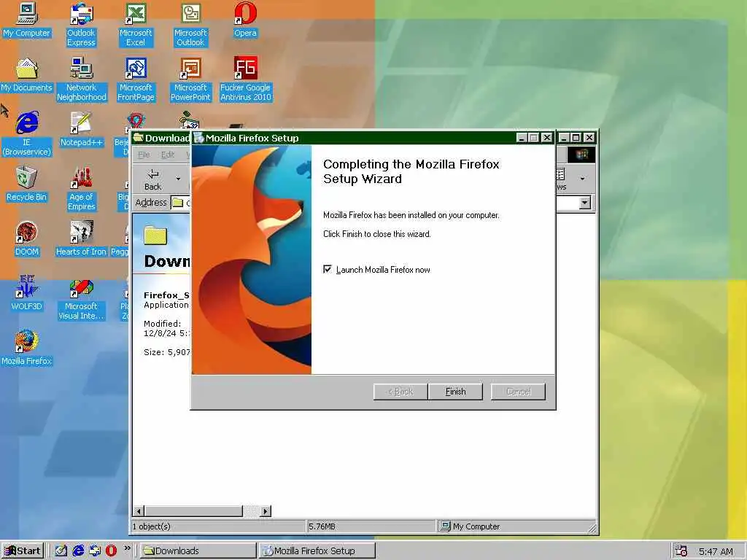Screen dimensions: 747x560
Task: Open the Address bar dropdown in Downloads
Action: tap(584, 203)
